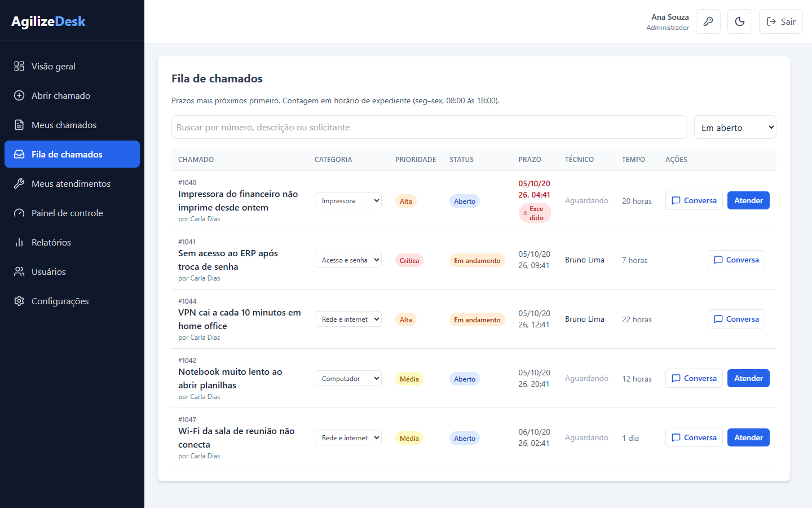Click Atender for ticket #1042
The width and height of the screenshot is (812, 508).
[748, 378]
